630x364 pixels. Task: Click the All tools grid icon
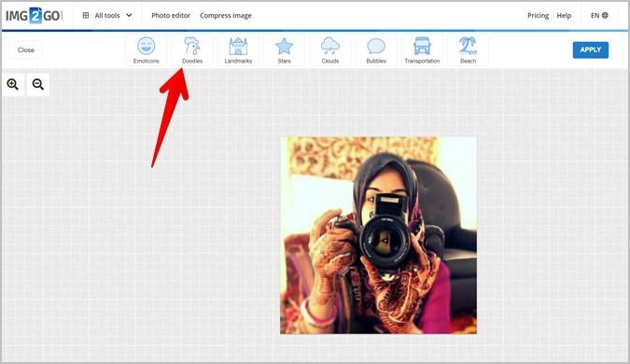[86, 15]
